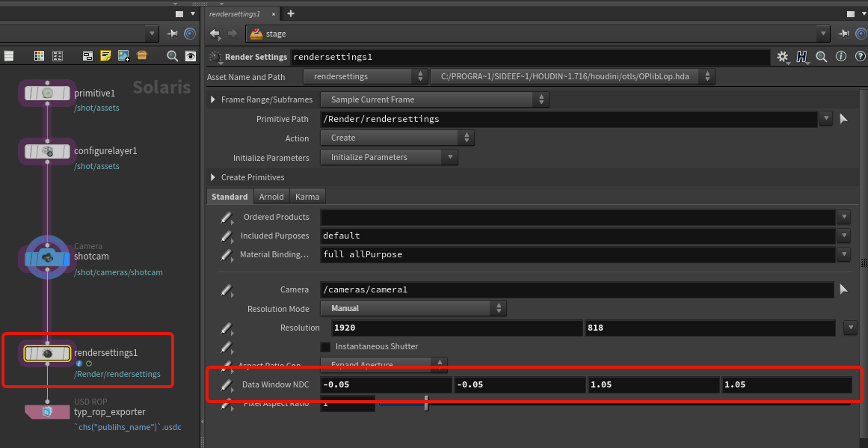Click the pin icon in the parameter pane path bar

coord(843,34)
